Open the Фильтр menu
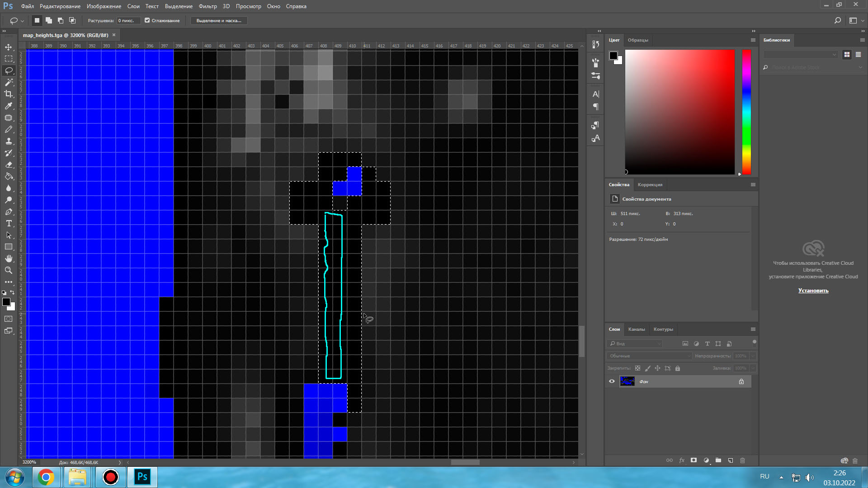The height and width of the screenshot is (488, 868). (x=208, y=6)
